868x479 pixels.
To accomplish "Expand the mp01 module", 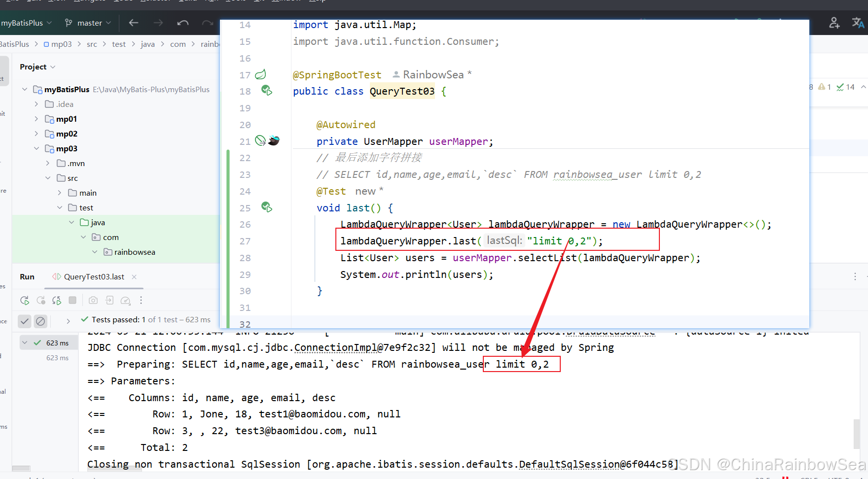I will (36, 119).
